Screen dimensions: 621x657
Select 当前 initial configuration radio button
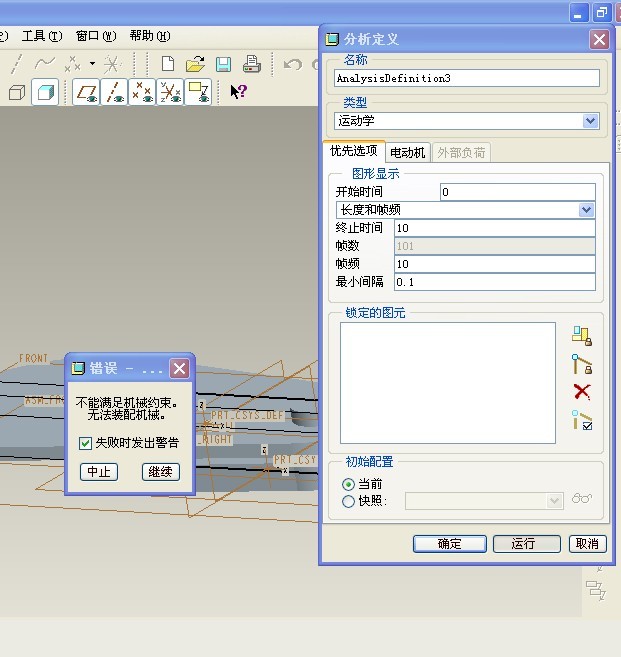point(348,484)
